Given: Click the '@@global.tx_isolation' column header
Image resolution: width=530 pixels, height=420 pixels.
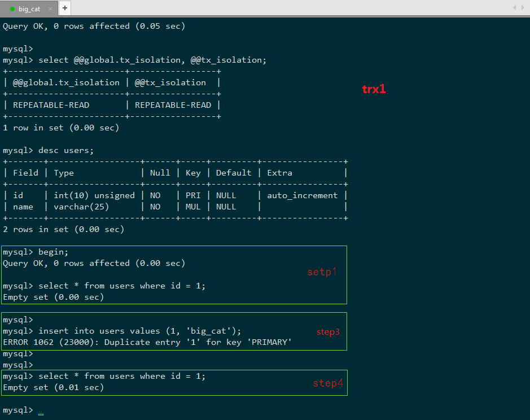Looking at the screenshot, I should [66, 83].
